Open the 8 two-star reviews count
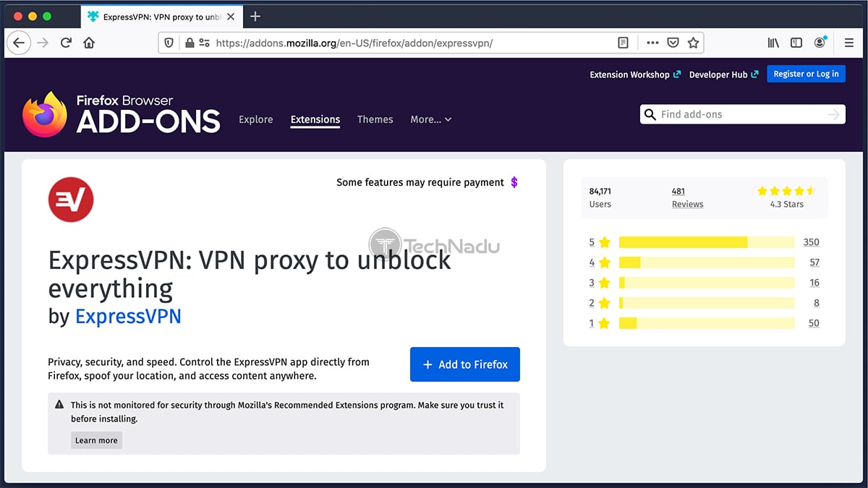This screenshot has height=488, width=868. tap(817, 303)
